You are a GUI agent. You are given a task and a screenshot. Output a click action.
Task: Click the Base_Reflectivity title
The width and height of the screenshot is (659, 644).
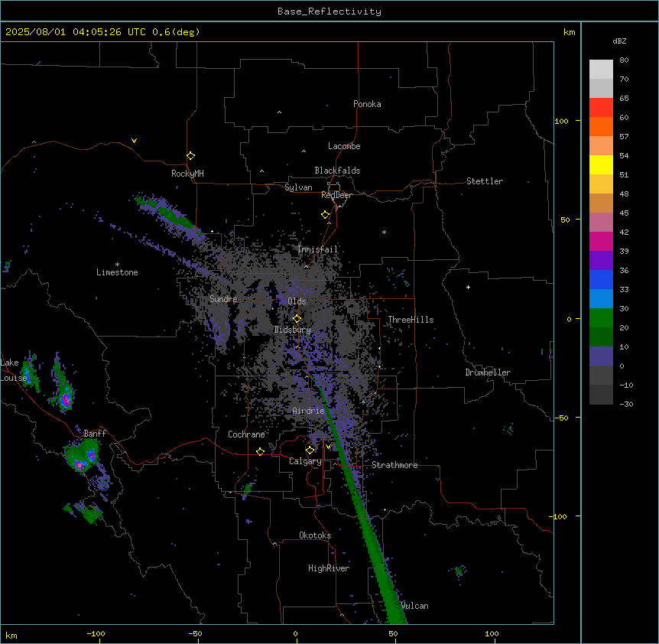pos(329,11)
